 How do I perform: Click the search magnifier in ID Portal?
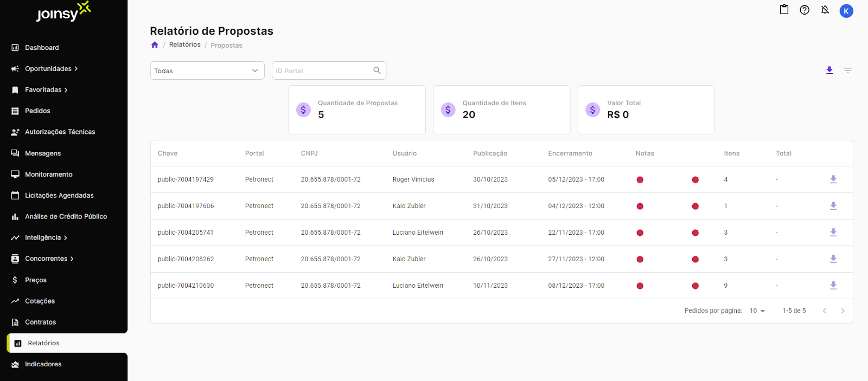[x=377, y=70]
